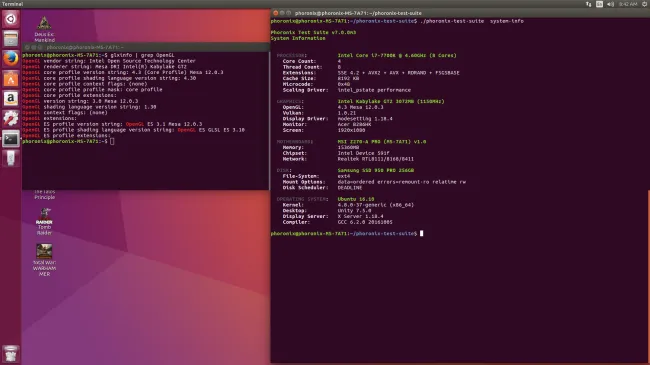Click the 'renderer string: Mesa DRI Intel' line
The image size is (650, 365).
[x=104, y=67]
